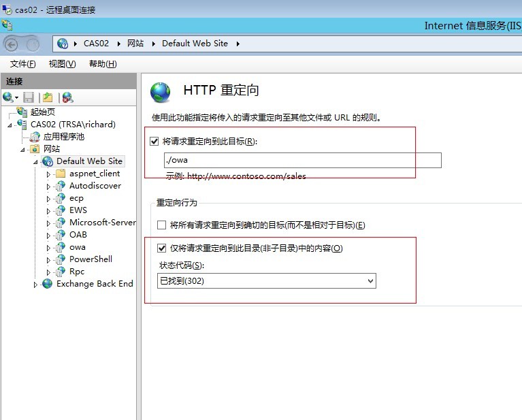
Task: Open the connect dropdown arrow in Connections toolbar
Action: pyautogui.click(x=16, y=97)
